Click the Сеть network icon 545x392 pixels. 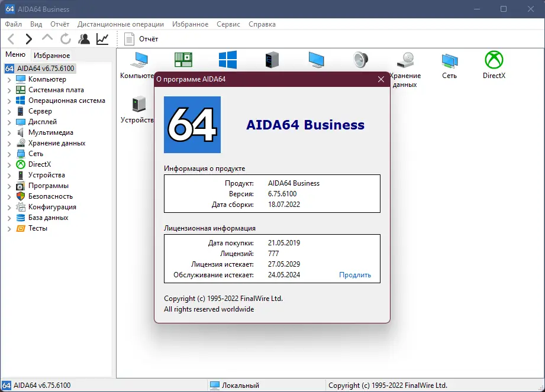point(449,59)
